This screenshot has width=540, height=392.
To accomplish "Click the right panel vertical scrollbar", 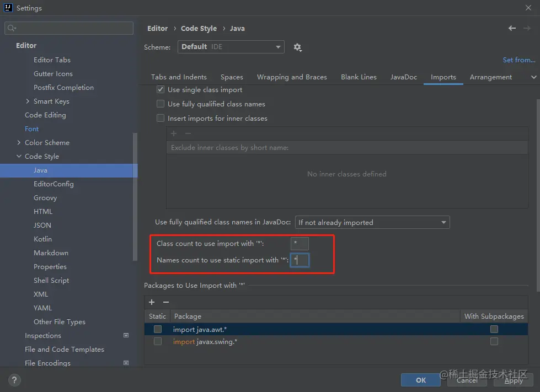I will 538,195.
